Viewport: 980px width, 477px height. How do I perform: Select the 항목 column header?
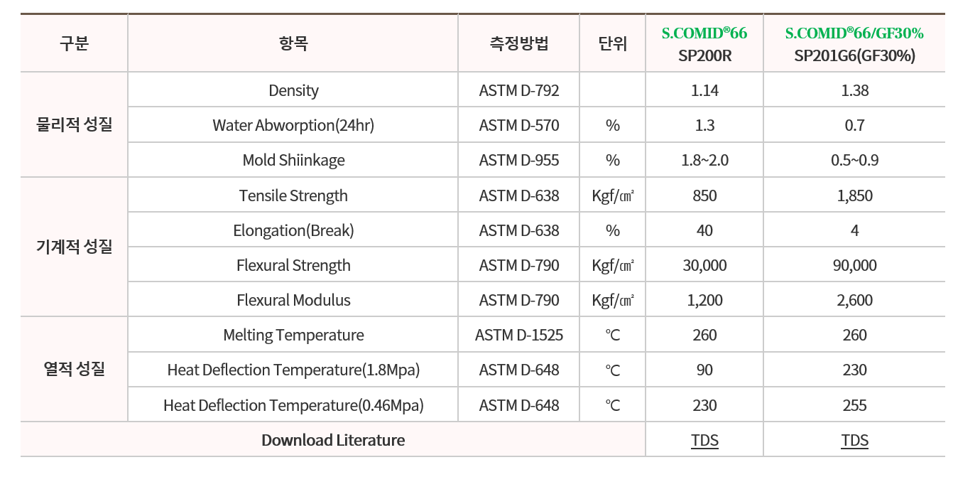pyautogui.click(x=293, y=43)
